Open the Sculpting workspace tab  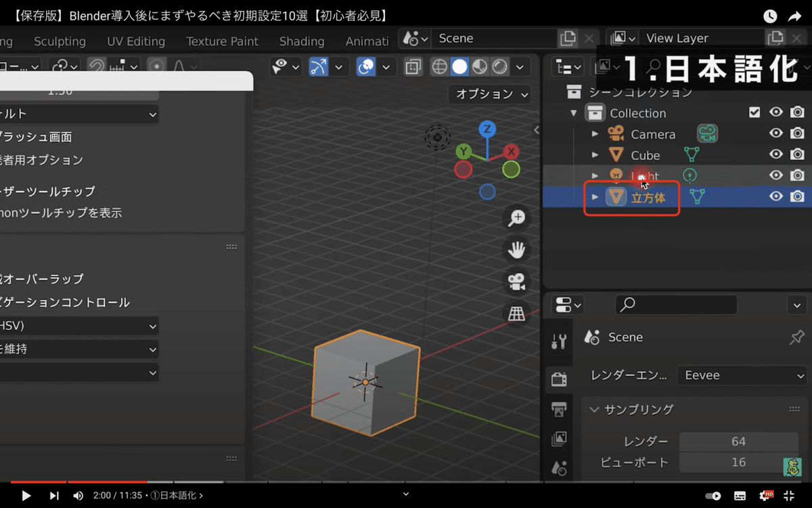pos(60,41)
